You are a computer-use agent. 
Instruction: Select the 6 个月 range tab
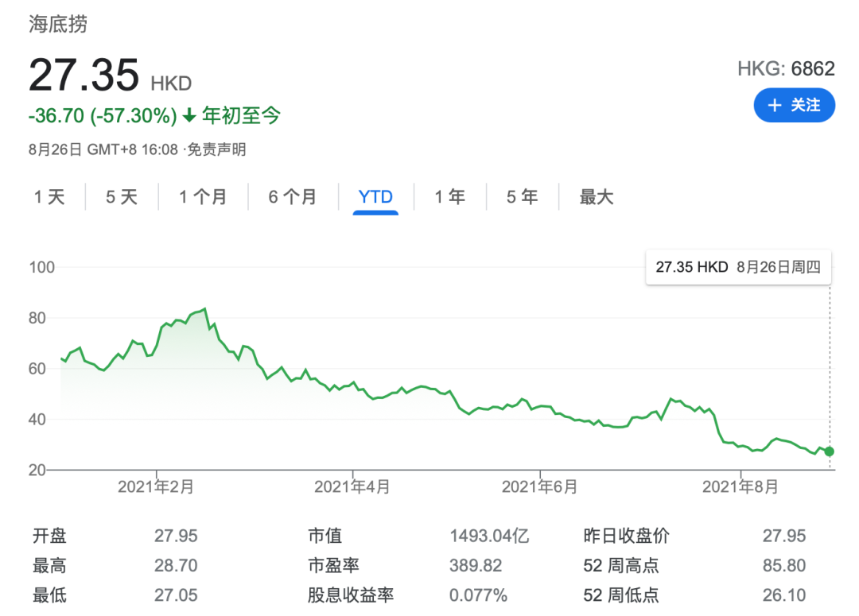[293, 196]
